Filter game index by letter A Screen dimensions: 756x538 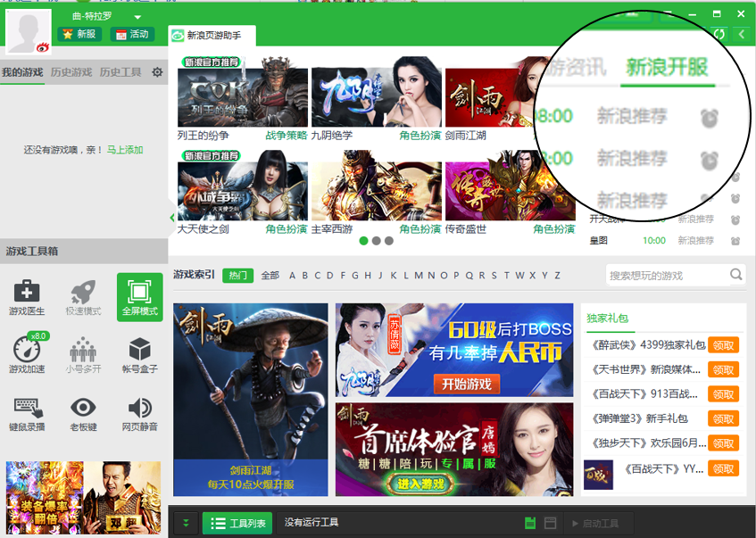pos(292,276)
